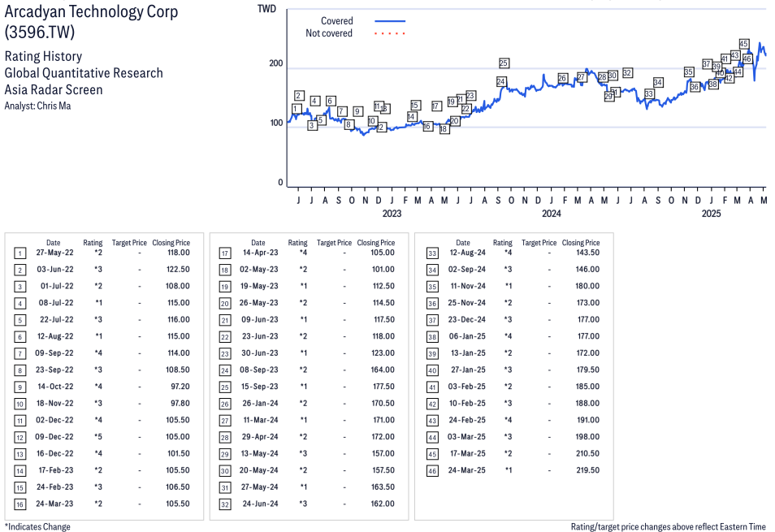Click the date 18-Nov-22
Viewport: 775px width, 532px height.
click(55, 404)
